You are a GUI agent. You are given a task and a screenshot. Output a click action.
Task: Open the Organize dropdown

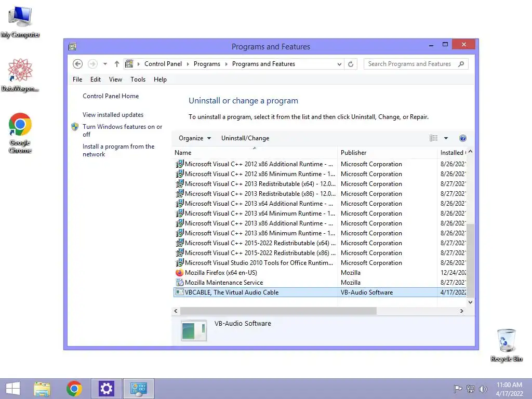pyautogui.click(x=195, y=138)
